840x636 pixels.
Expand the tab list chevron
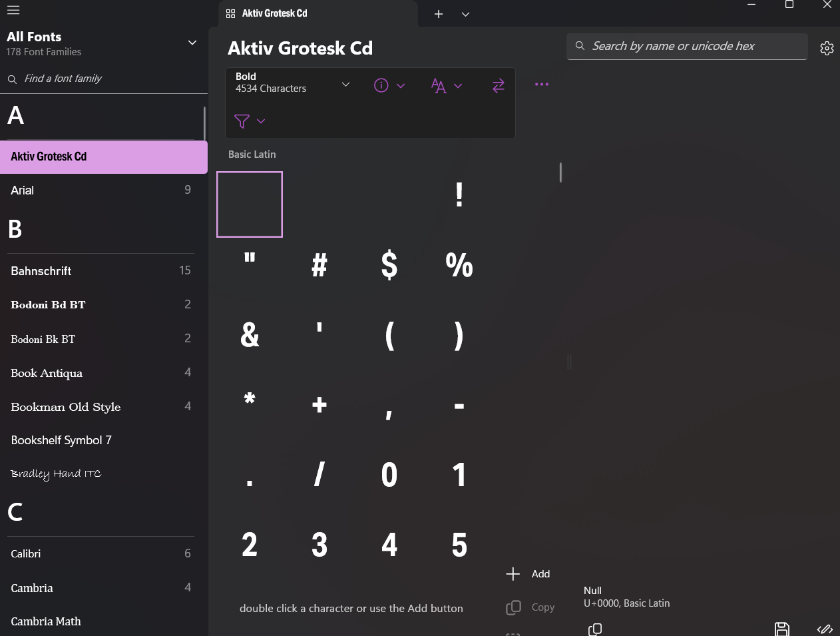(465, 14)
